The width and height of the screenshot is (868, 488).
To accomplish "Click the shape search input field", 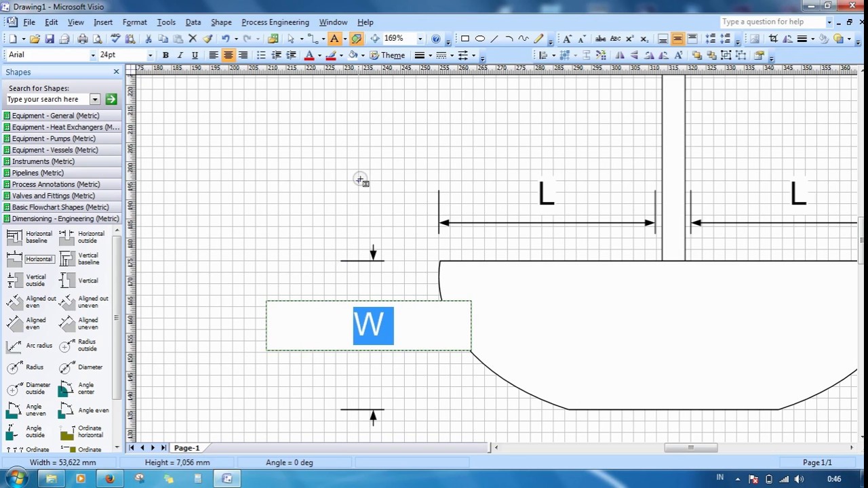I will pyautogui.click(x=47, y=100).
